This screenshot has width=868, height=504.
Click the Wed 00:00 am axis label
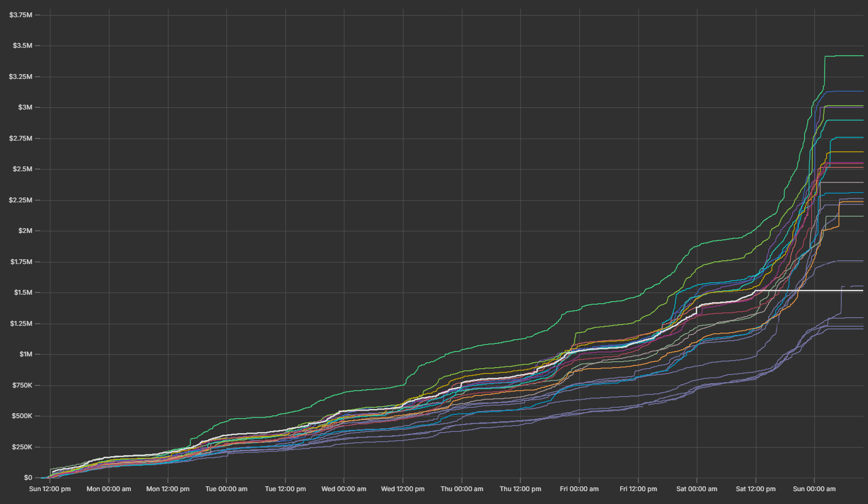344,489
